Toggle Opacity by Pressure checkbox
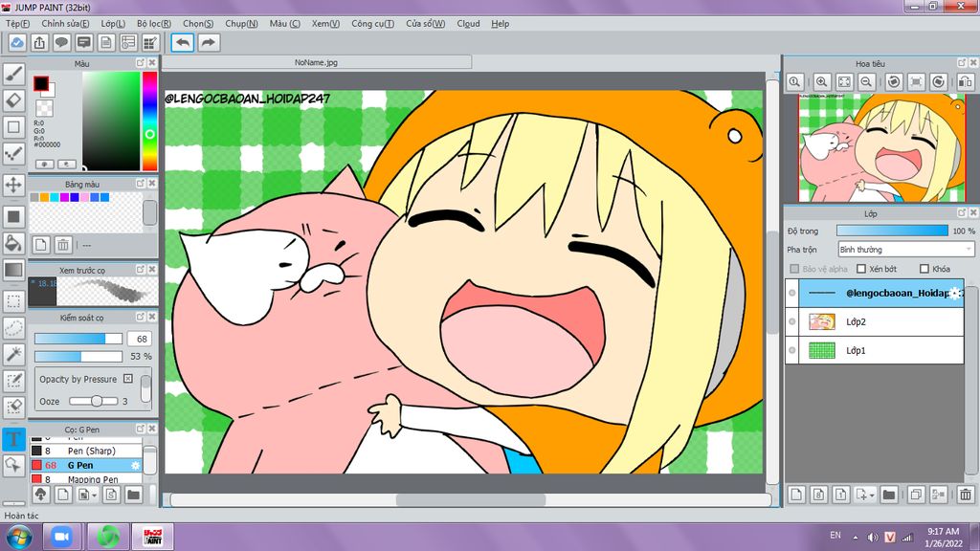This screenshot has height=551, width=980. click(128, 379)
